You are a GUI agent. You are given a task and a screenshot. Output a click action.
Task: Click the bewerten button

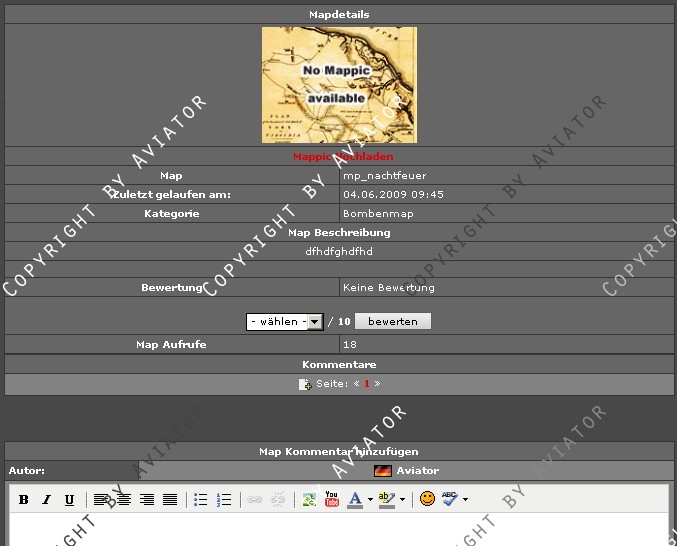393,322
